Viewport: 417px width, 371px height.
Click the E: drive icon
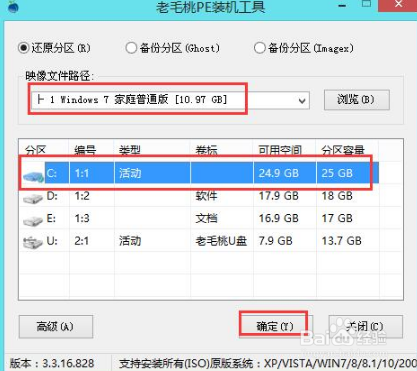coord(33,221)
